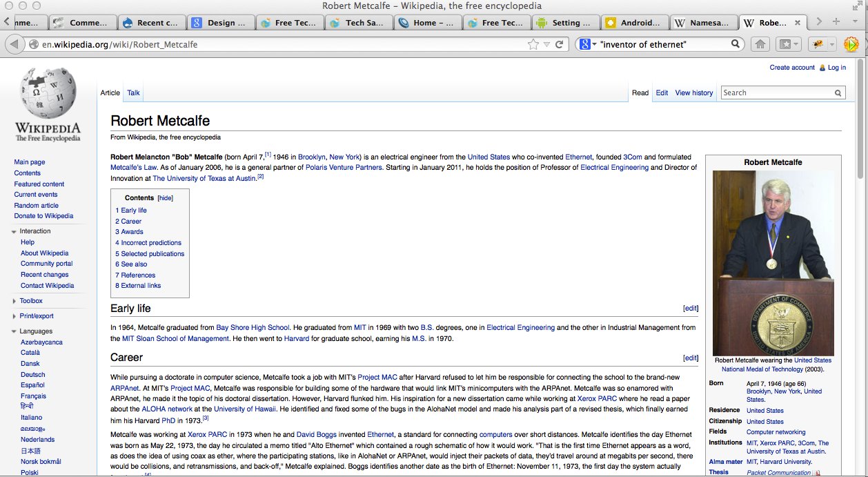Open Main page from sidebar
Image resolution: width=868 pixels, height=477 pixels.
[30, 162]
